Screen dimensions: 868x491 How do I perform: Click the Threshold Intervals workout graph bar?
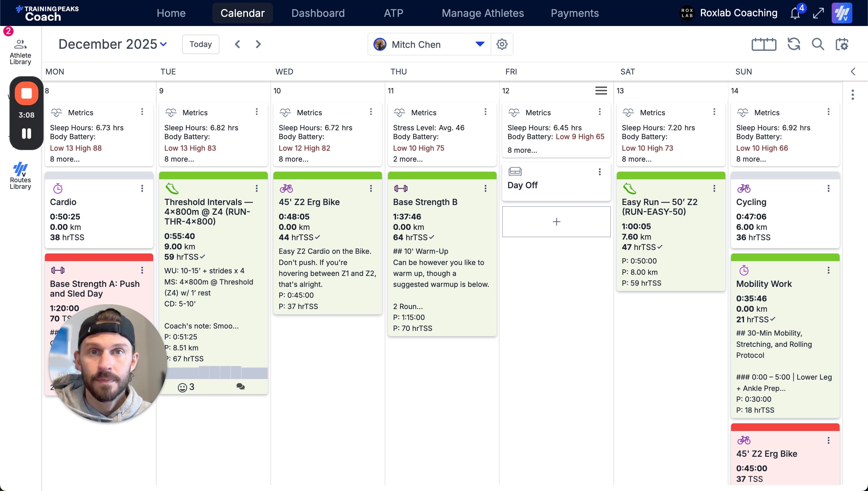216,373
